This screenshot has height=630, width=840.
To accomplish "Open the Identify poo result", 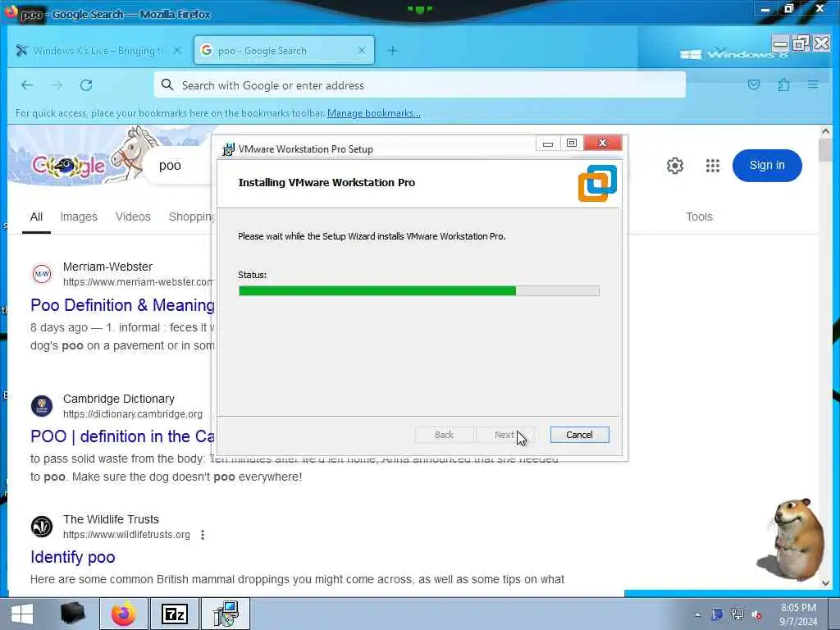I will 73,557.
